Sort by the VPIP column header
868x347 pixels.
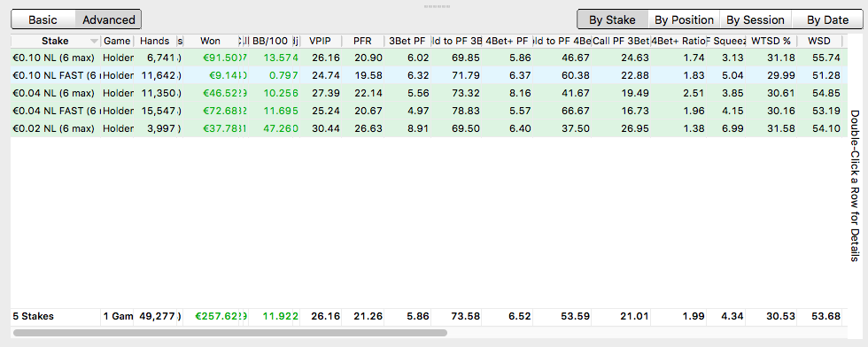[x=321, y=41]
